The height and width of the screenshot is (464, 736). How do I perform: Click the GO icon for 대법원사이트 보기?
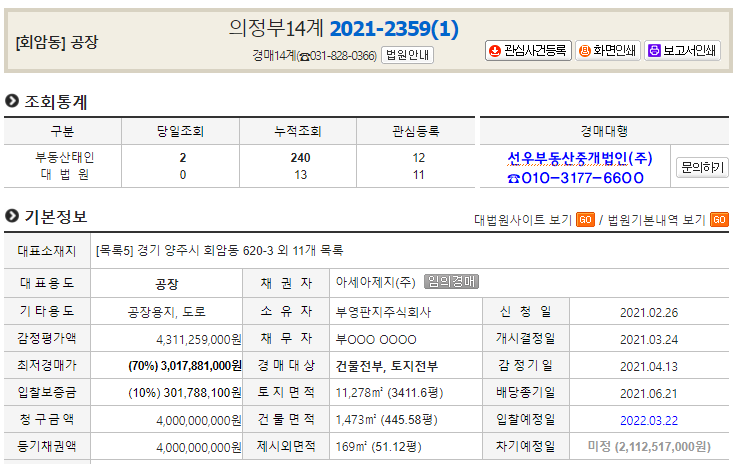click(x=585, y=220)
